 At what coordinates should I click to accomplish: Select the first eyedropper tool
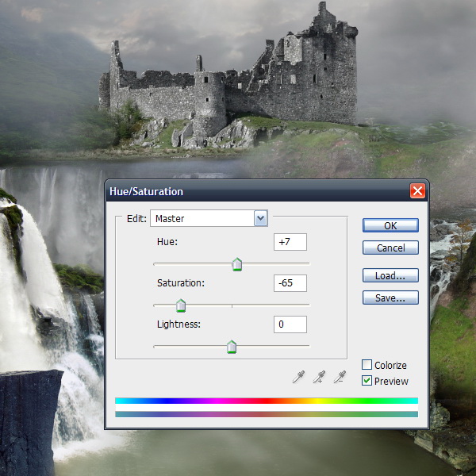pyautogui.click(x=298, y=377)
